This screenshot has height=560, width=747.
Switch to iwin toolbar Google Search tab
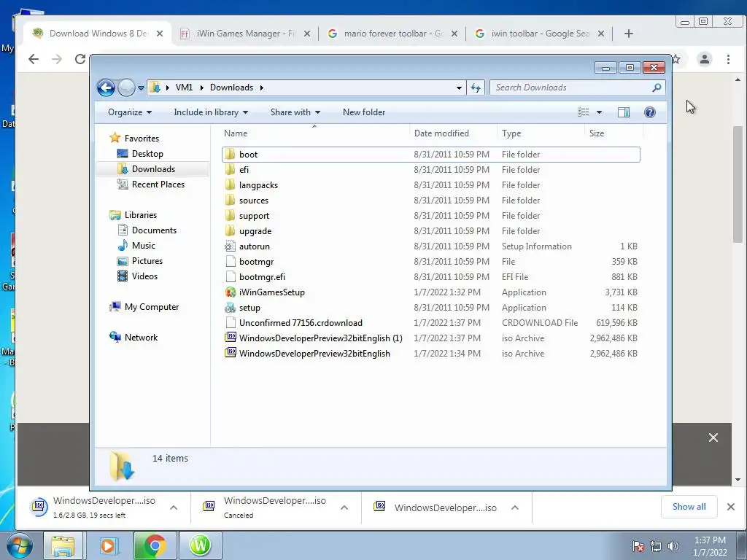click(540, 34)
